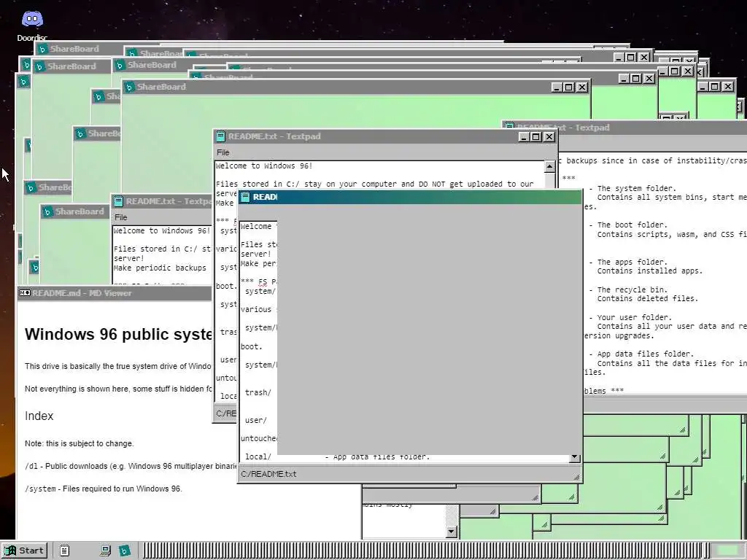Click the teal ShareBoard icon on the taskbar
Image resolution: width=747 pixels, height=560 pixels.
[x=124, y=551]
